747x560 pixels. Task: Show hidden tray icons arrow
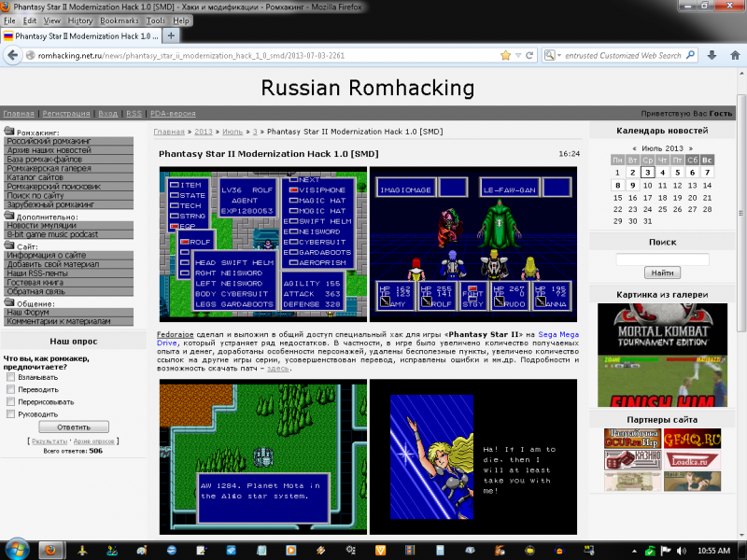[635, 551]
